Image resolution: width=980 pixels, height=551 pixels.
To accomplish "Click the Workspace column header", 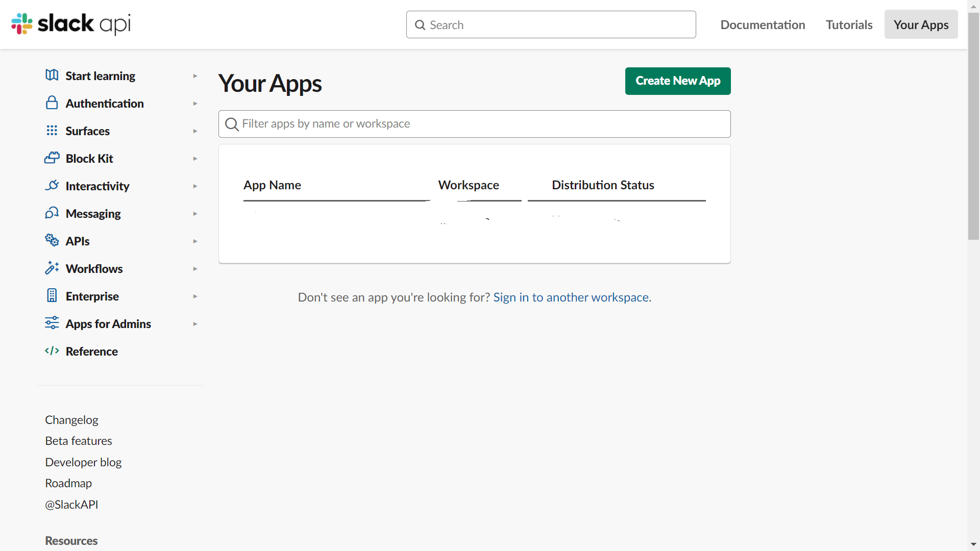I will click(x=469, y=185).
